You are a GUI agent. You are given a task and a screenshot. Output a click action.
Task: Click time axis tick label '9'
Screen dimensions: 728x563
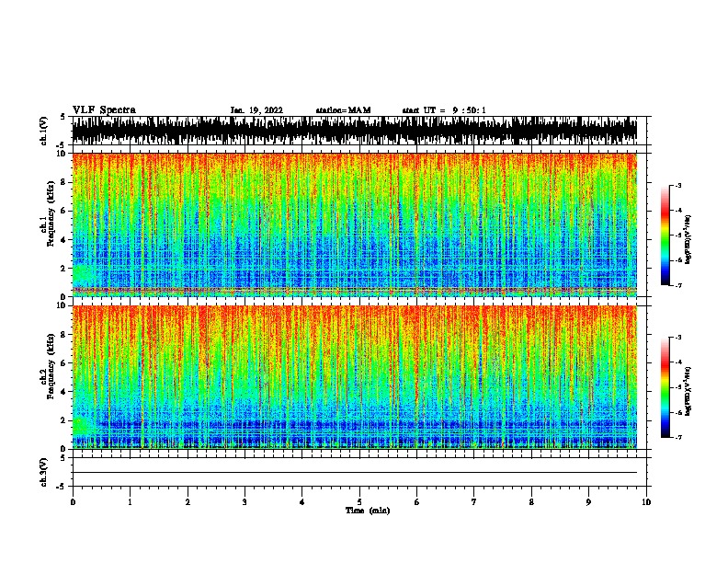[588, 502]
